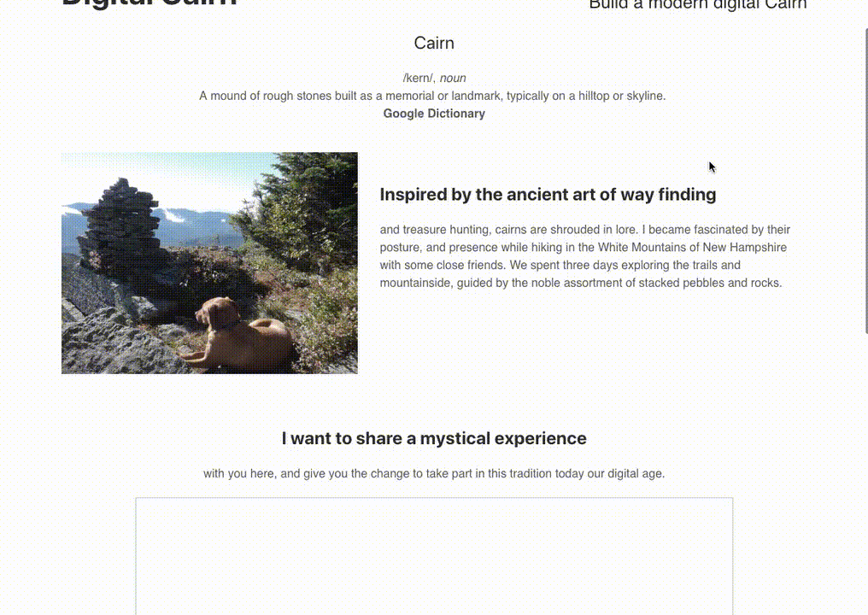
Task: Click the dog lying in the photo
Action: (238, 335)
